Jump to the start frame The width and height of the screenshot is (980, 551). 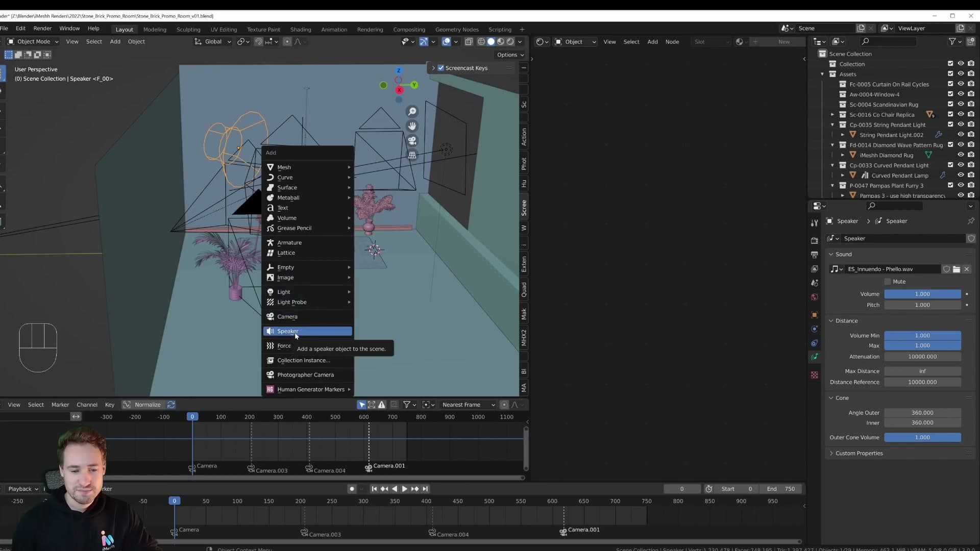tap(374, 489)
